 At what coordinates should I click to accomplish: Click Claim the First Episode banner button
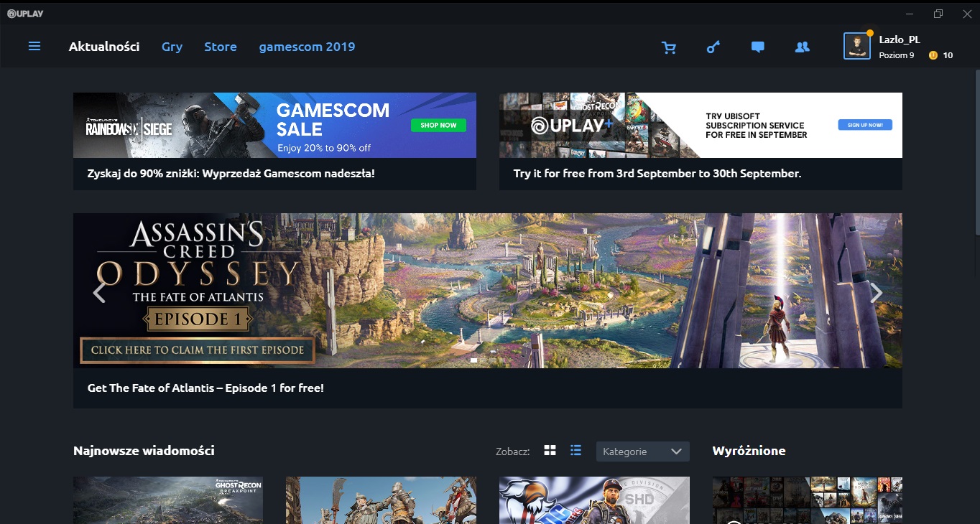[198, 350]
